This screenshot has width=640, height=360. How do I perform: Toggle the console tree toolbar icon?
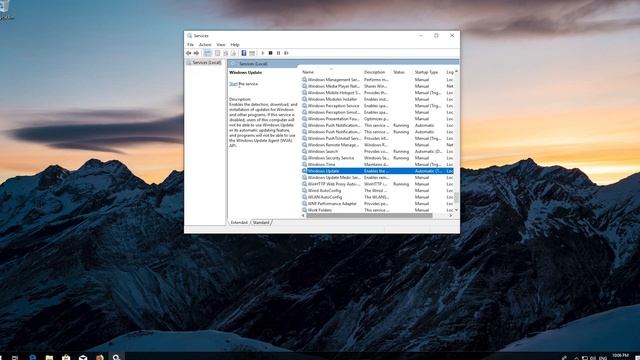208,53
